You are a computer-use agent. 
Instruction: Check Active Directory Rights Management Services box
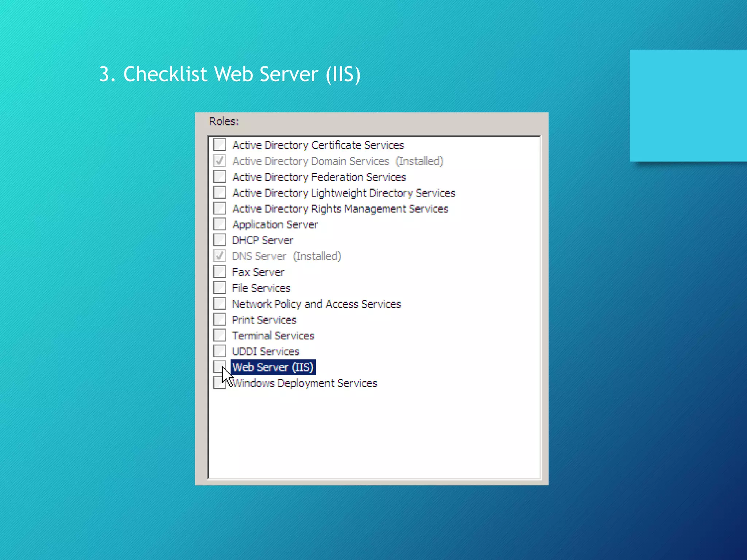click(219, 208)
